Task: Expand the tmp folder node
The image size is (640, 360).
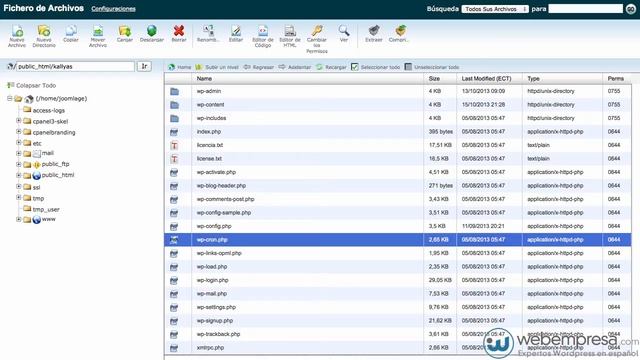Action: (x=18, y=198)
